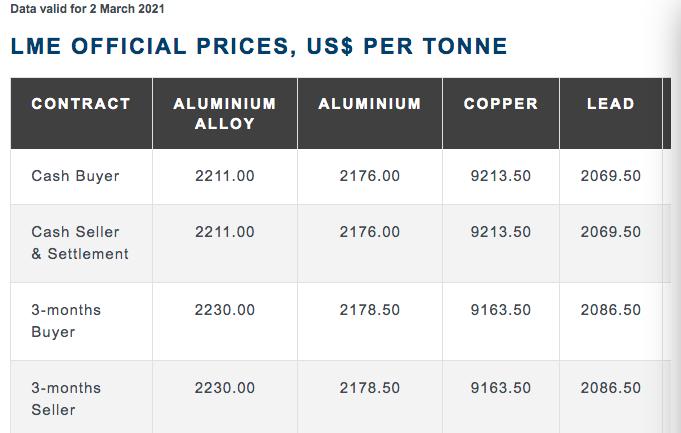This screenshot has width=681, height=433.
Task: Select 3-months Buyer Lead price 2086.50
Action: click(x=610, y=310)
